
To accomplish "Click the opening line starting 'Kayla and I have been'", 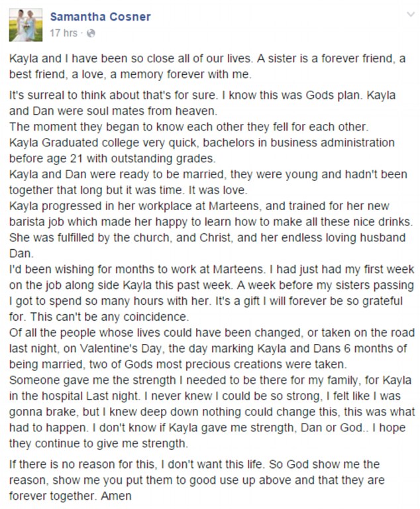I will (x=207, y=58).
